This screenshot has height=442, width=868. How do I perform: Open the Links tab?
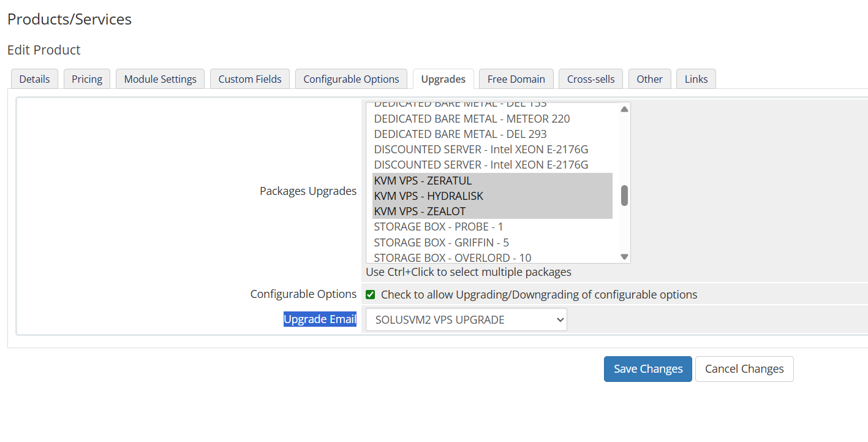(696, 79)
